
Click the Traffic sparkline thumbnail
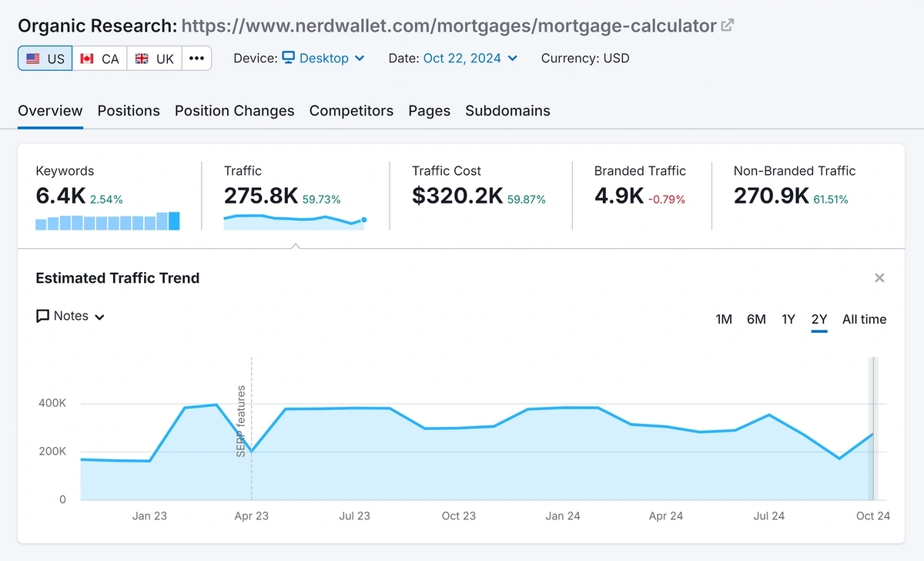(295, 222)
